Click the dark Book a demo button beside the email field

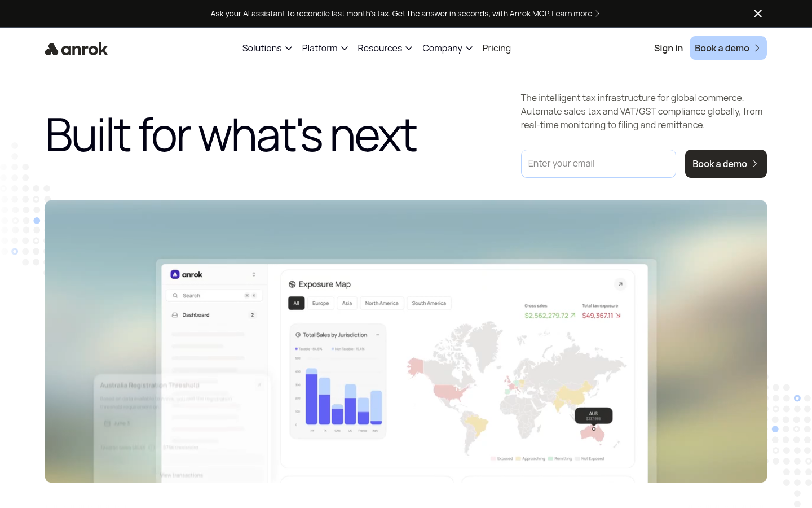point(726,164)
